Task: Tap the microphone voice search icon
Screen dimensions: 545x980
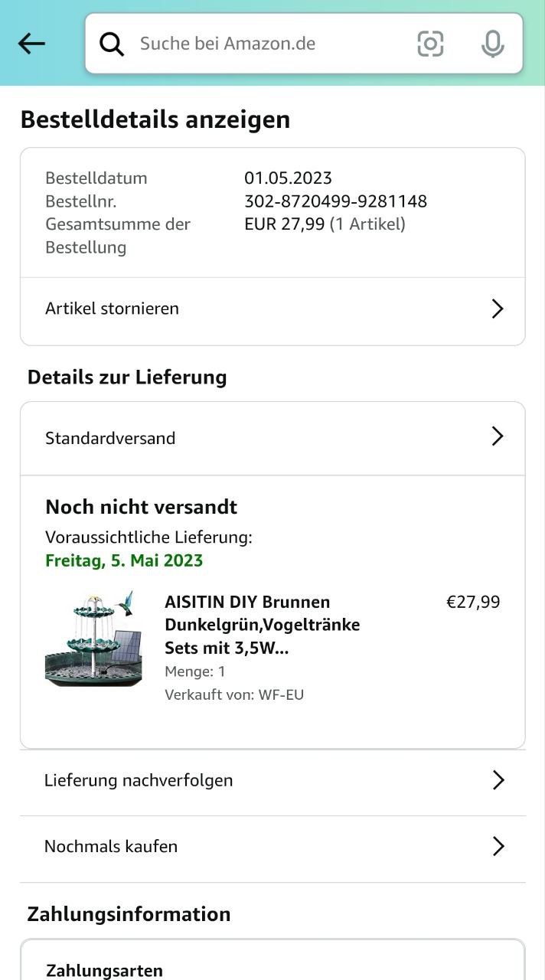Action: [492, 44]
